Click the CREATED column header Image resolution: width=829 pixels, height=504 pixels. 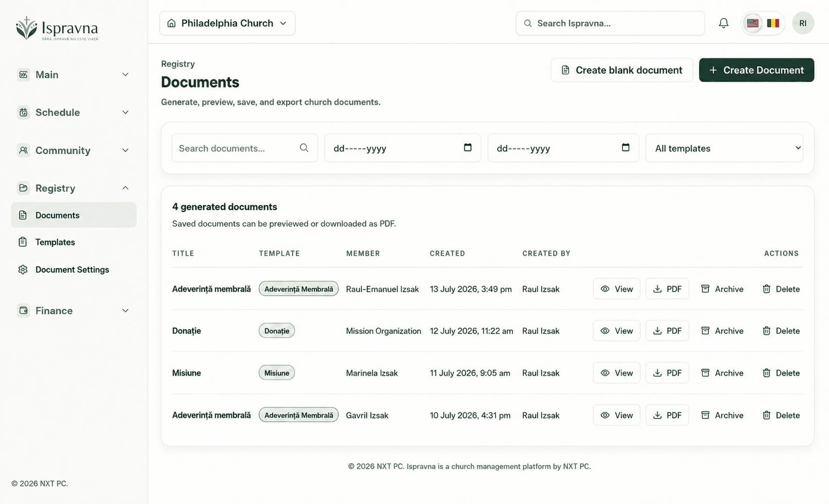point(447,254)
